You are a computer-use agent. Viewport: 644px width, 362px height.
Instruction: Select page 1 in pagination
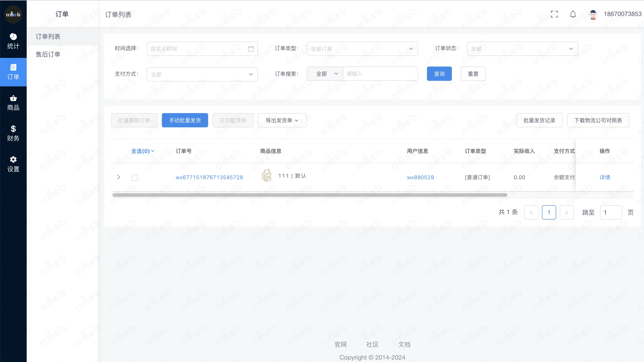(549, 213)
